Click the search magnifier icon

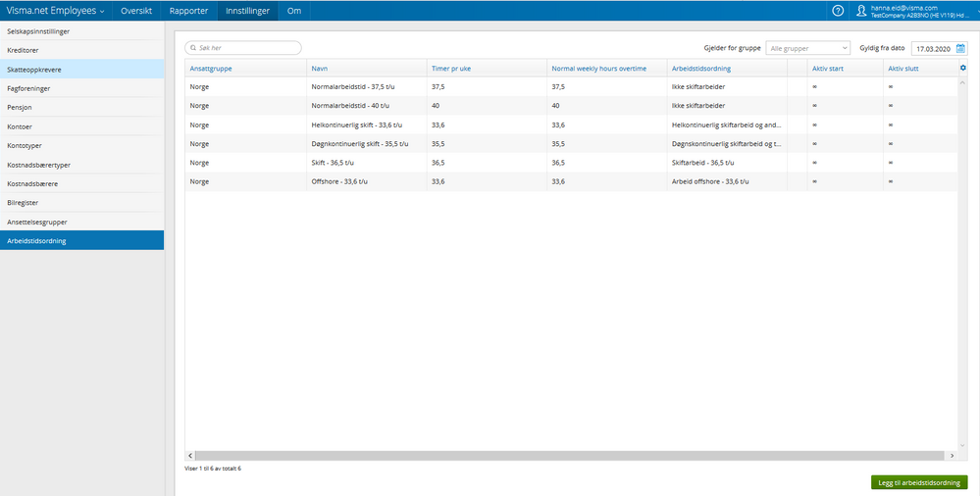tap(194, 48)
